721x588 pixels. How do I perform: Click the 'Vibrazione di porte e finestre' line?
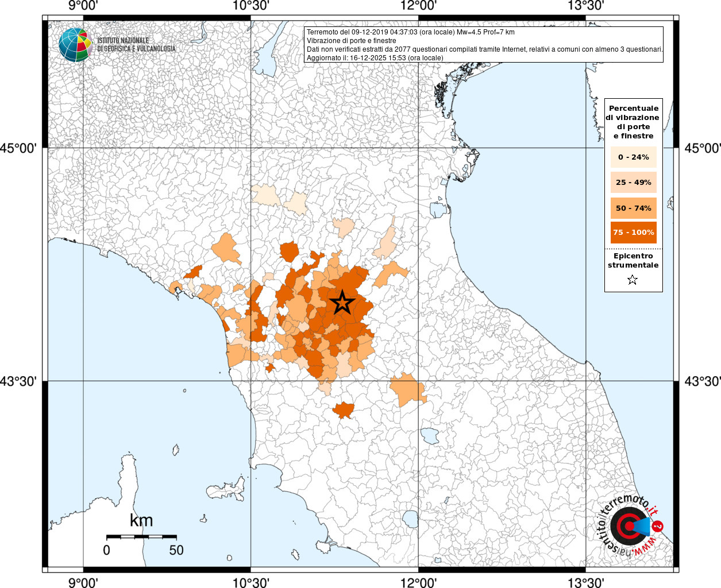(352, 41)
